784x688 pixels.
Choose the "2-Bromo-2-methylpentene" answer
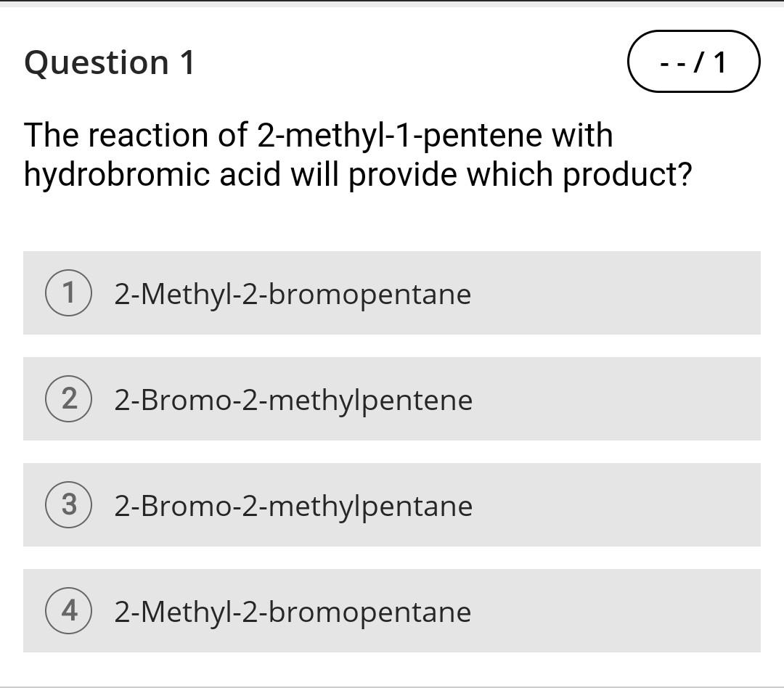pos(293,400)
